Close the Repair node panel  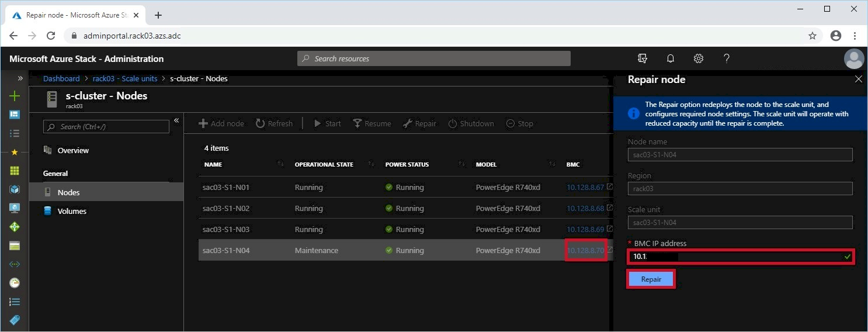pyautogui.click(x=858, y=79)
